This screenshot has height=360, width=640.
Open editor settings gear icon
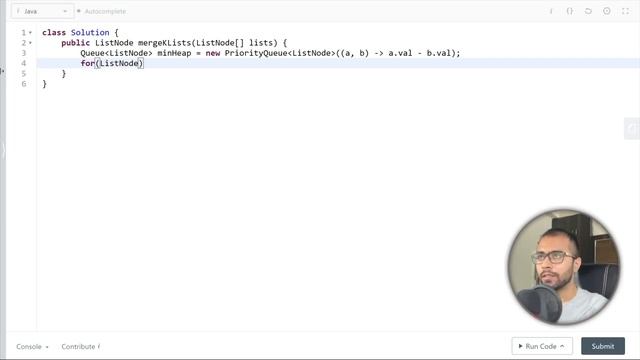coord(607,11)
